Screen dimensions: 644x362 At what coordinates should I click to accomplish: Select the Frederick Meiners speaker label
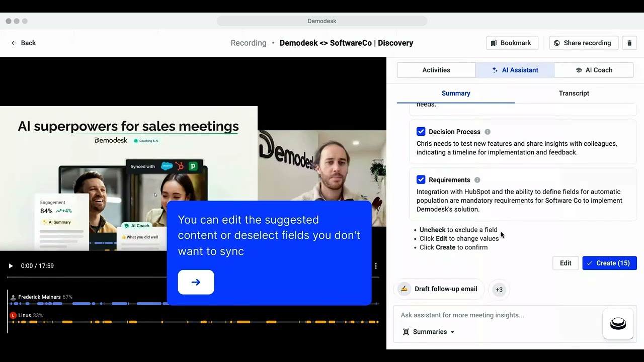[x=39, y=297]
